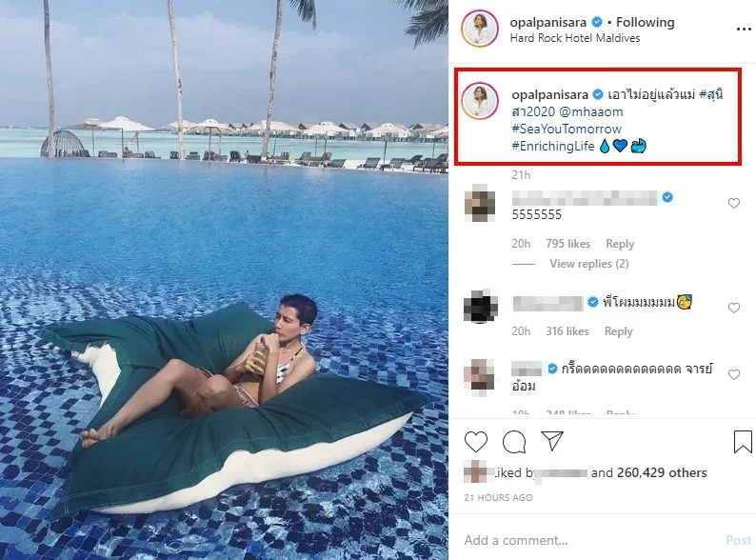This screenshot has height=560, width=756.
Task: Like the 'พี่โผมมมมมม' comment
Action: (733, 308)
